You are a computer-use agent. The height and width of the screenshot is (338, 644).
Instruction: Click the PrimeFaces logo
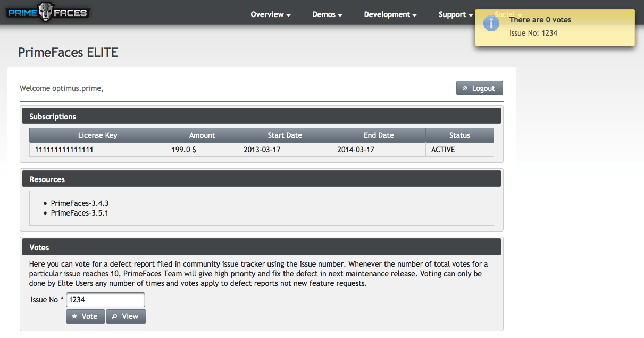pos(48,13)
